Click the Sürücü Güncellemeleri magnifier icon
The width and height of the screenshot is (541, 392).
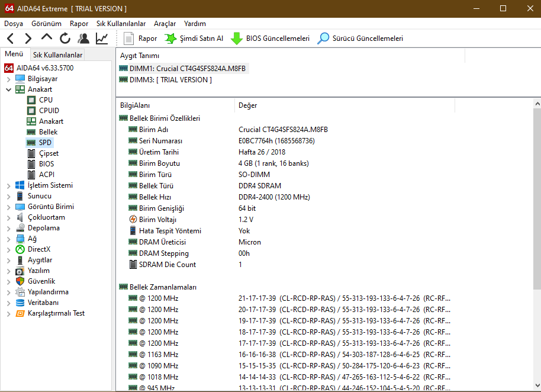pyautogui.click(x=323, y=38)
